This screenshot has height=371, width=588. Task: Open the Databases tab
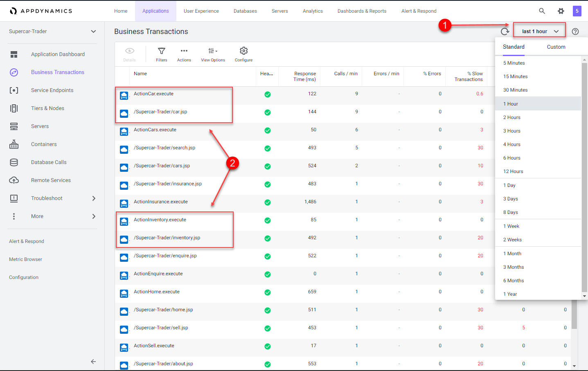pos(245,11)
